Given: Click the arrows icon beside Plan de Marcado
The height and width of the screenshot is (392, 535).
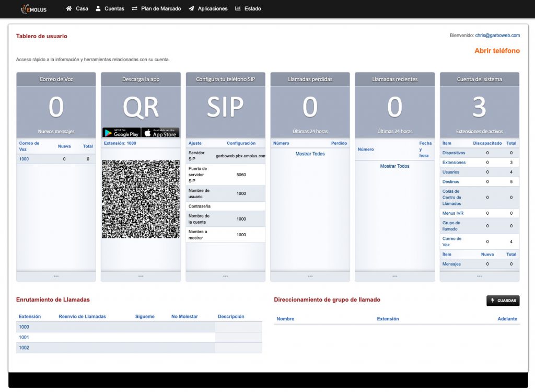Looking at the screenshot, I should (x=134, y=8).
